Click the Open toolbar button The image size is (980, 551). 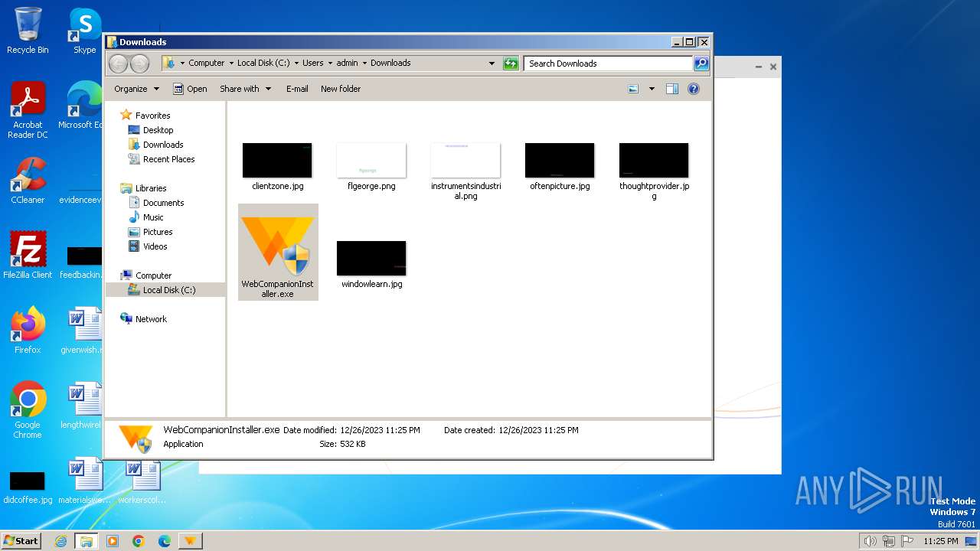(190, 89)
